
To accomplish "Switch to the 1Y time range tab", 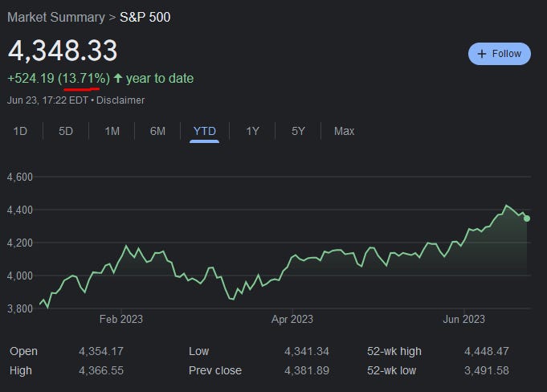I will [x=252, y=131].
